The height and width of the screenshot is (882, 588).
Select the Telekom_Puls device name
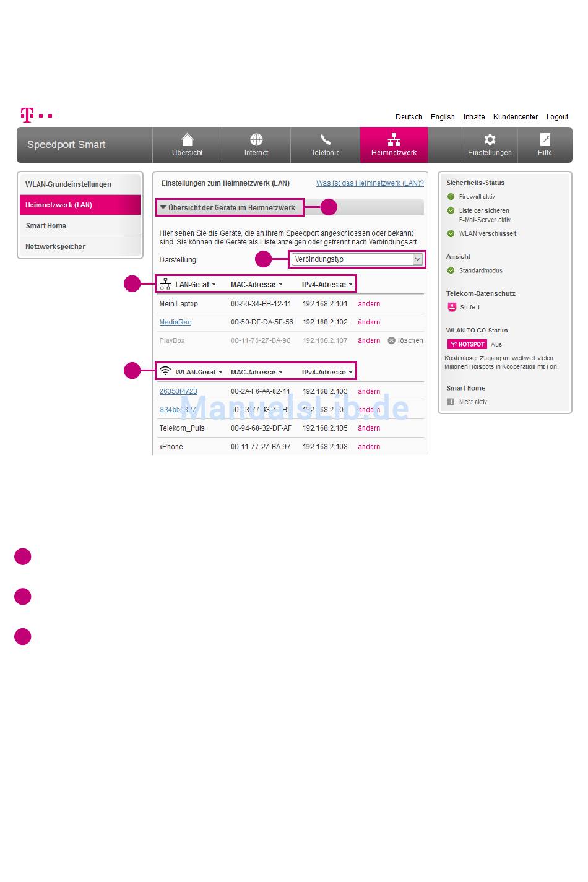point(182,428)
